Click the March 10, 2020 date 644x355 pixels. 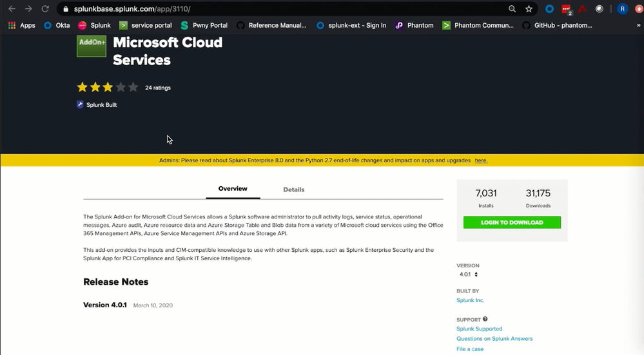tap(153, 305)
